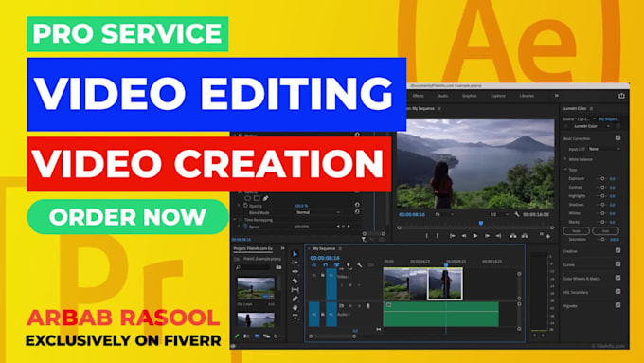
Task: Select the Slip tool
Action: pyautogui.click(x=295, y=290)
